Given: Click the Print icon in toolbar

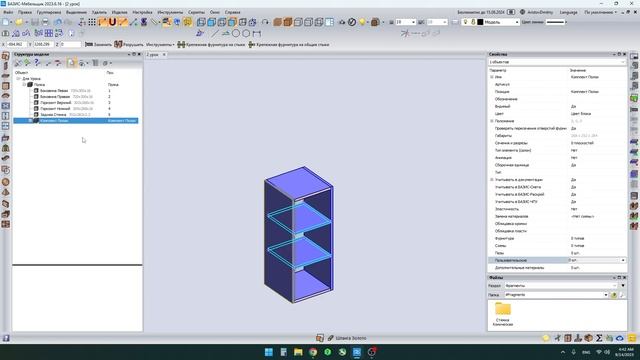Looking at the screenshot, I should [45, 22].
